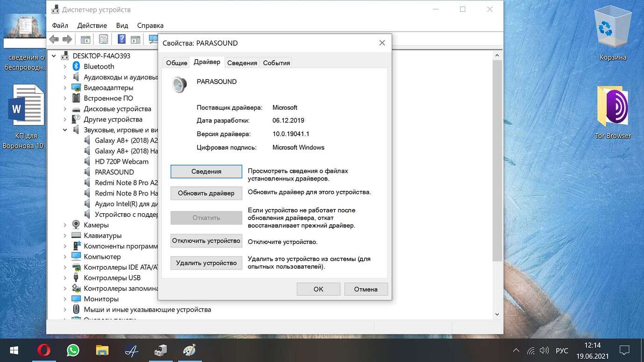This screenshot has width=644, height=362.
Task: Click the Обновить драйвер button
Action: (x=206, y=193)
